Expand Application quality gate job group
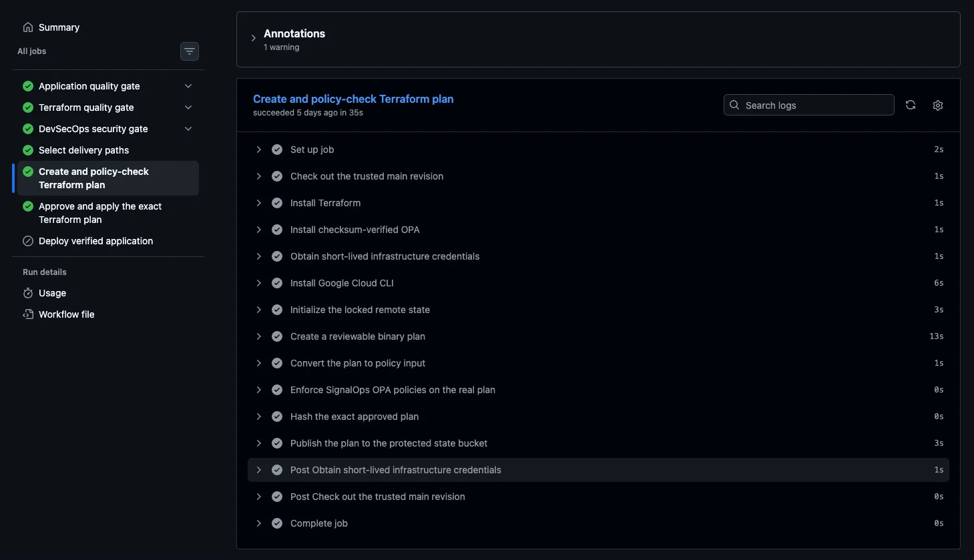 pos(188,86)
